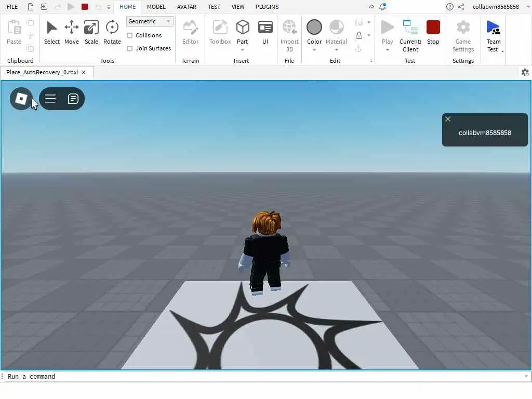Select the Place_AutoRecovery_0.rbxl tab
The height and width of the screenshot is (399, 532).
pyautogui.click(x=42, y=72)
